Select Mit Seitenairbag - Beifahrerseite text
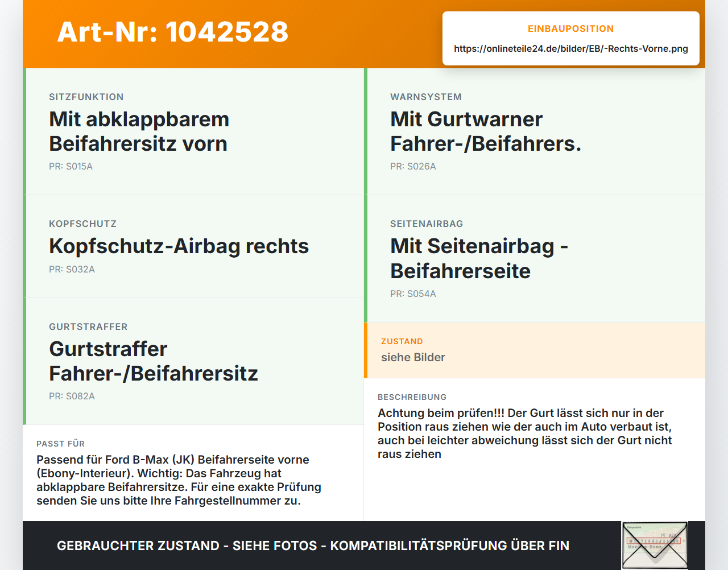This screenshot has height=570, width=728. 479,258
